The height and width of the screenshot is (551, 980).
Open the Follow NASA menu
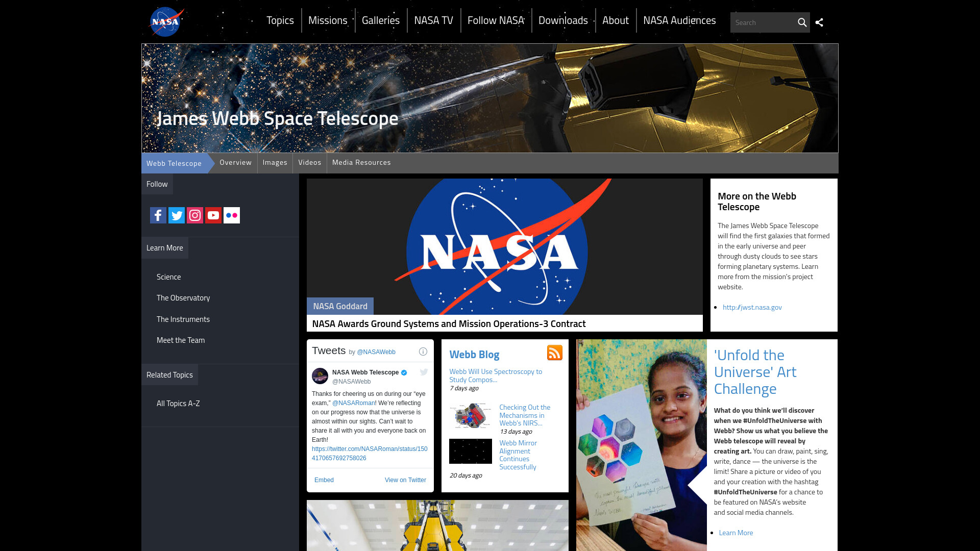click(x=496, y=20)
